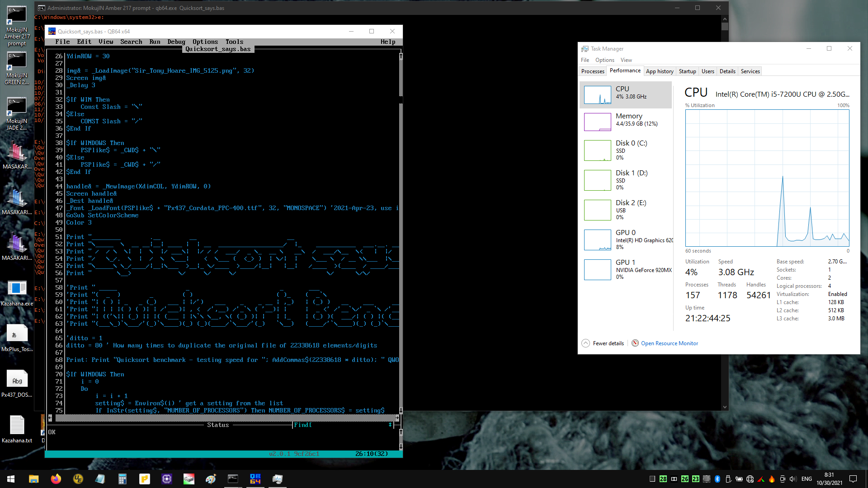Screen dimensions: 868x488
Task: Click the QB64 window title icon
Action: [x=52, y=31]
